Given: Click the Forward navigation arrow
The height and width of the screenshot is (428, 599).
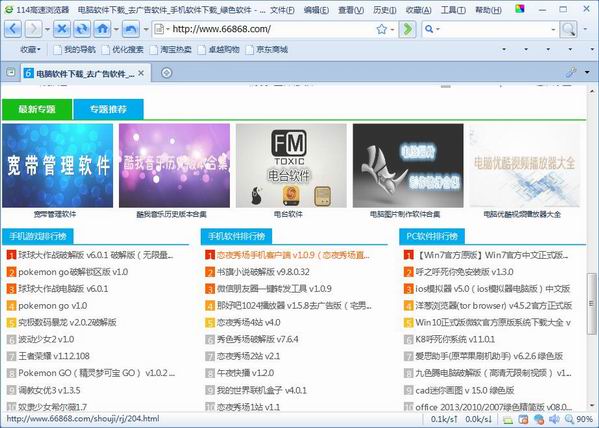Looking at the screenshot, I should (34, 29).
